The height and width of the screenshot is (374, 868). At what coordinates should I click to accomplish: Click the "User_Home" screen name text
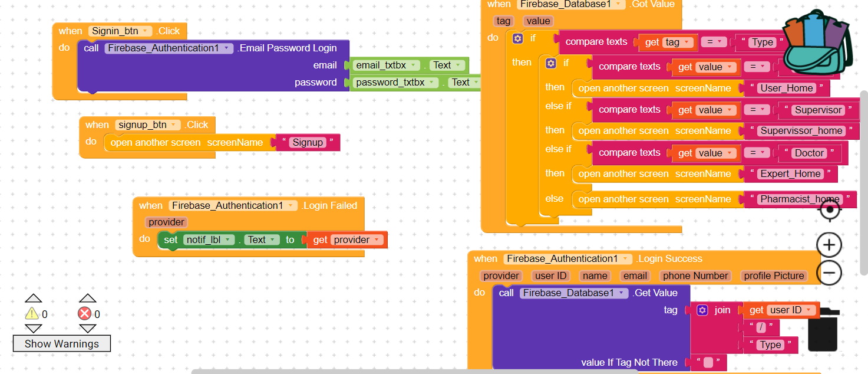coord(787,88)
